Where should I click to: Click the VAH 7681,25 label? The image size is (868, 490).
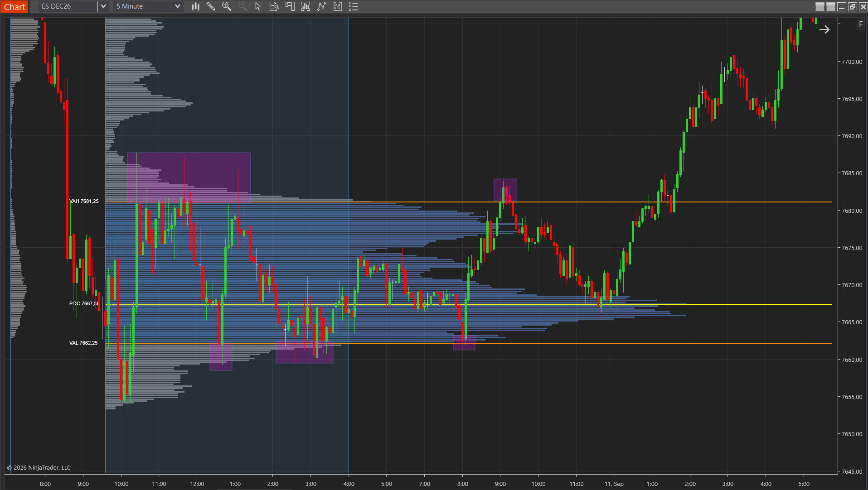pyautogui.click(x=84, y=201)
